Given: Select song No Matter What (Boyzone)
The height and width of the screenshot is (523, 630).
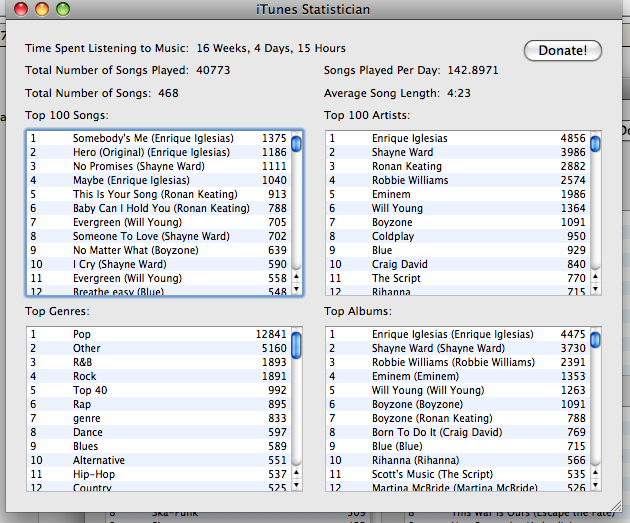Looking at the screenshot, I should tap(159, 250).
